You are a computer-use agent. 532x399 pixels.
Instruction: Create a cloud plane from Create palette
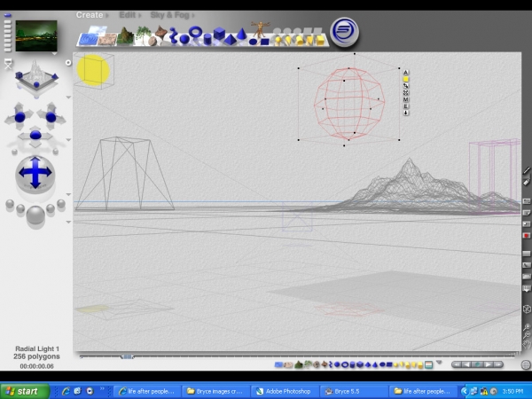click(x=97, y=30)
